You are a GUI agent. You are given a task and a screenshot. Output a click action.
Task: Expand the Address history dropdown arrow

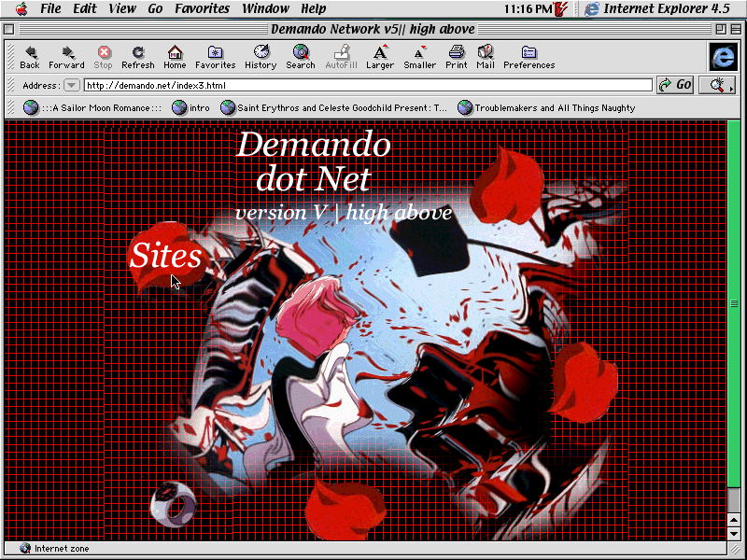[72, 86]
